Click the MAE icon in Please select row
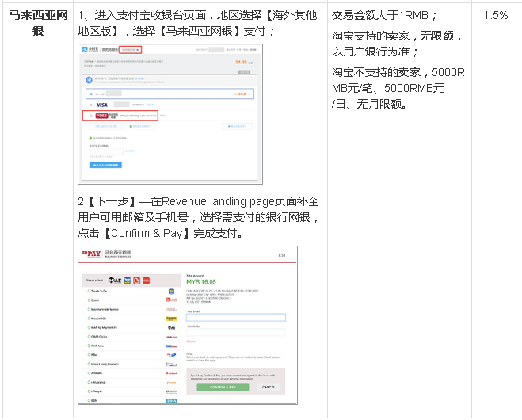Screen dimensions: 522x420 (x=114, y=280)
